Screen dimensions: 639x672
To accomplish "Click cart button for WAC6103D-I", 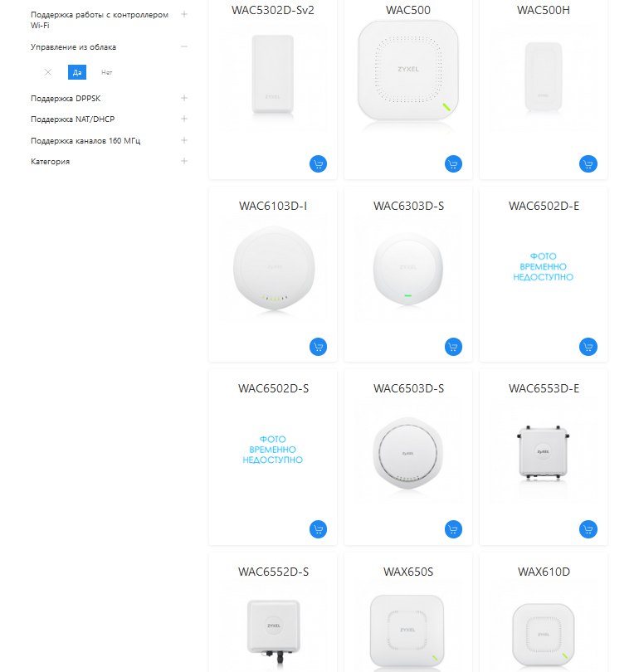I will pos(318,347).
